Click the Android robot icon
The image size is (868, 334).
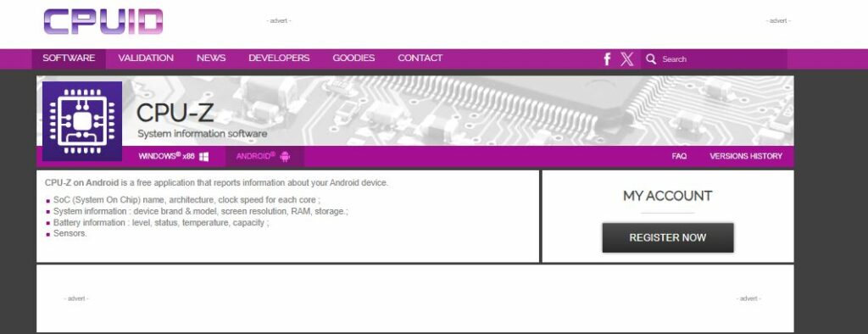[x=285, y=156]
